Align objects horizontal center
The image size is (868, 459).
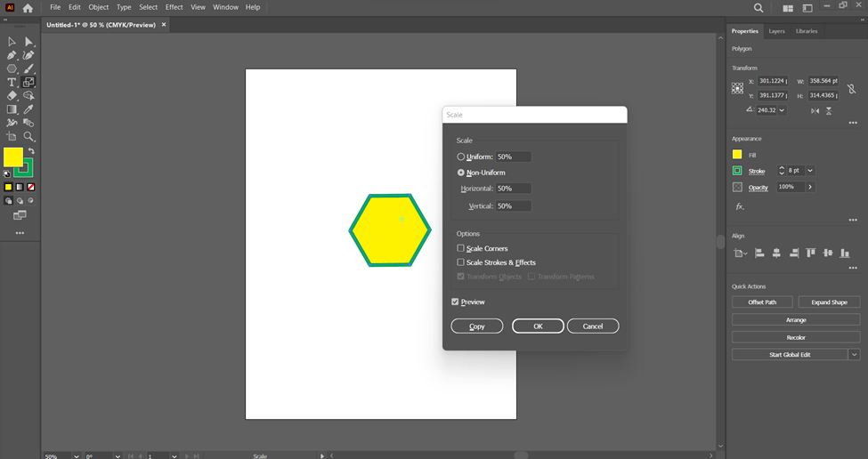(x=776, y=254)
